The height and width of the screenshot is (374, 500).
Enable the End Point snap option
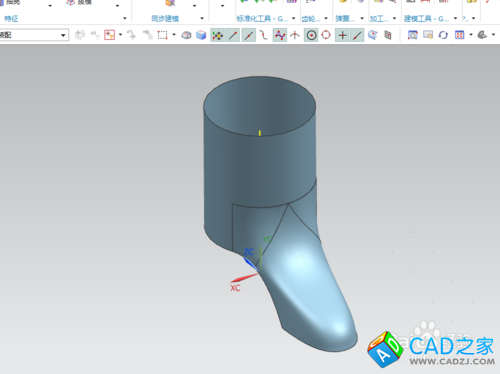[233, 35]
